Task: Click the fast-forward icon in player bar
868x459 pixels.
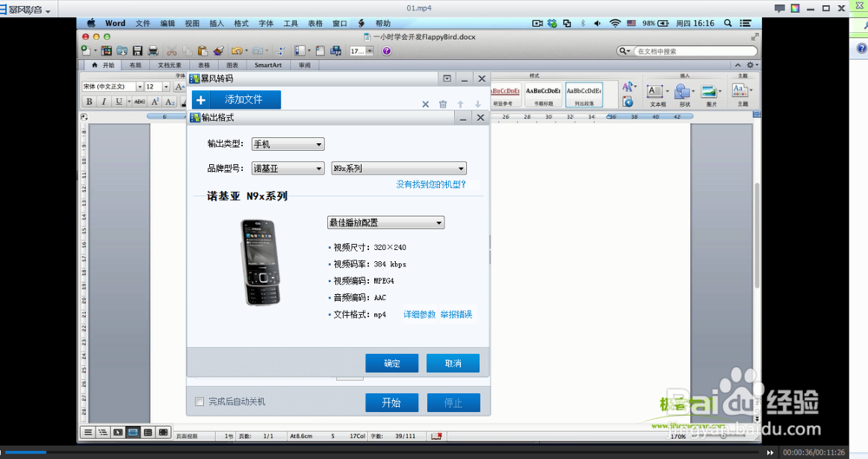Action: [x=770, y=452]
